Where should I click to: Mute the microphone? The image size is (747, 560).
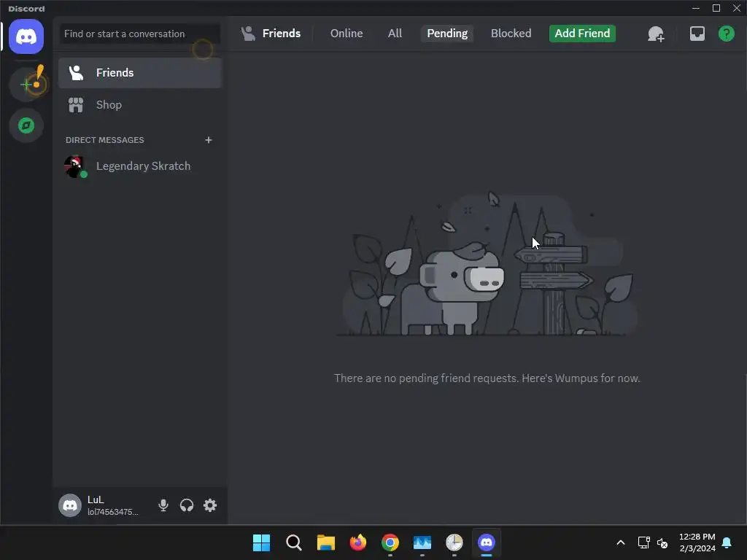click(163, 505)
